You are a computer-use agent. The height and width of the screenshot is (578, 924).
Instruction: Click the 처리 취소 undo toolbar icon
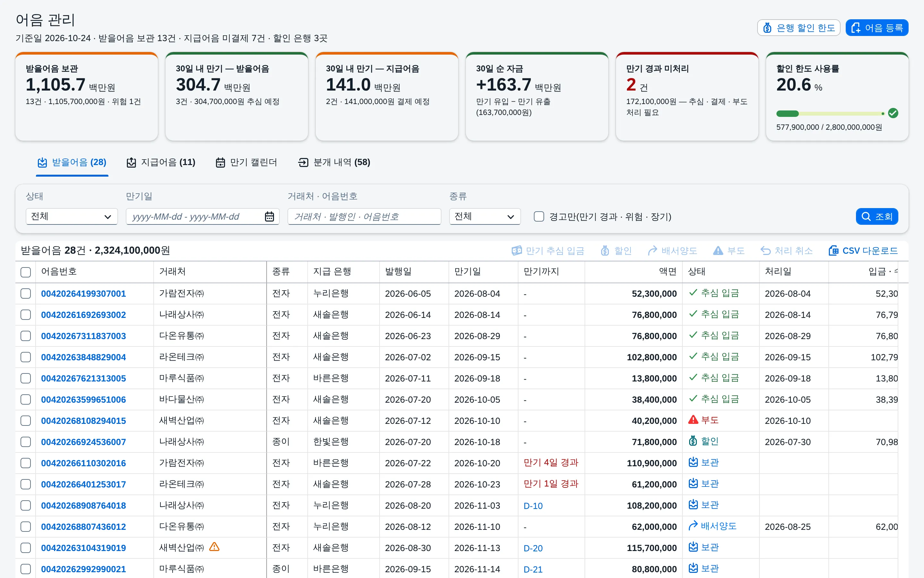765,251
